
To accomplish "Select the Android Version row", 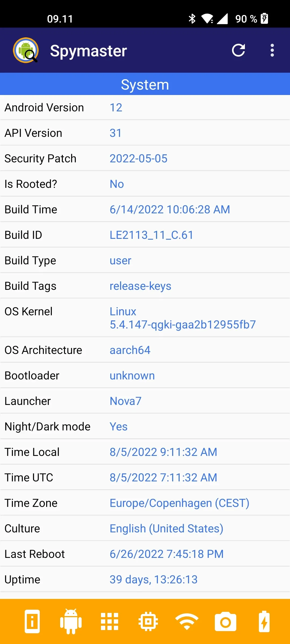I will coord(145,108).
